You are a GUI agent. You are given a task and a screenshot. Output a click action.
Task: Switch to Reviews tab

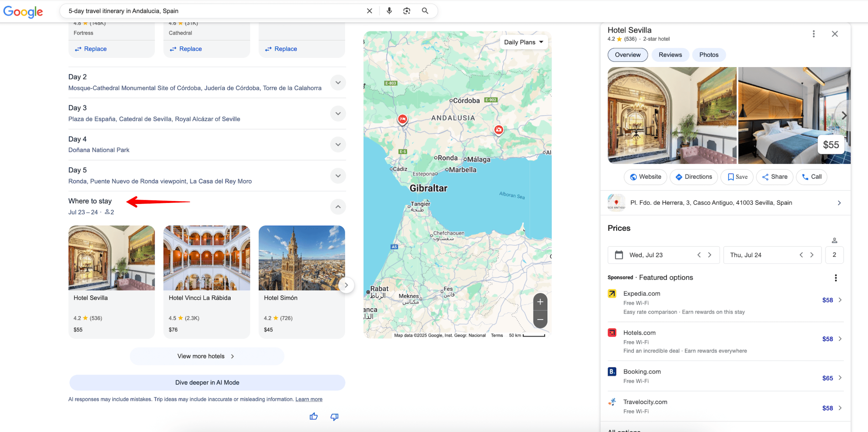click(x=670, y=55)
